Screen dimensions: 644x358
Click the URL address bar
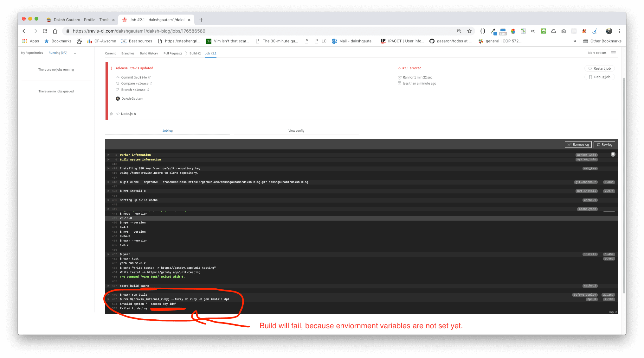(260, 31)
